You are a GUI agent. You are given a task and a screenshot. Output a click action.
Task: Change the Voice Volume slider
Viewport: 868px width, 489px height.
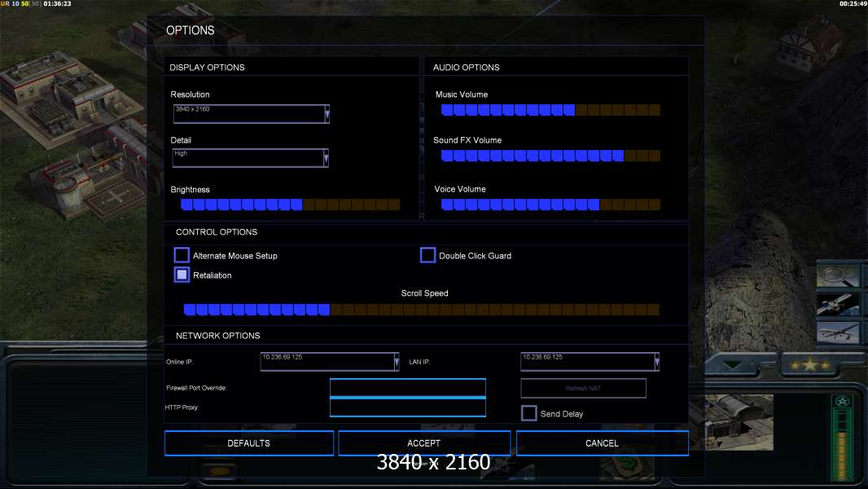click(x=550, y=205)
